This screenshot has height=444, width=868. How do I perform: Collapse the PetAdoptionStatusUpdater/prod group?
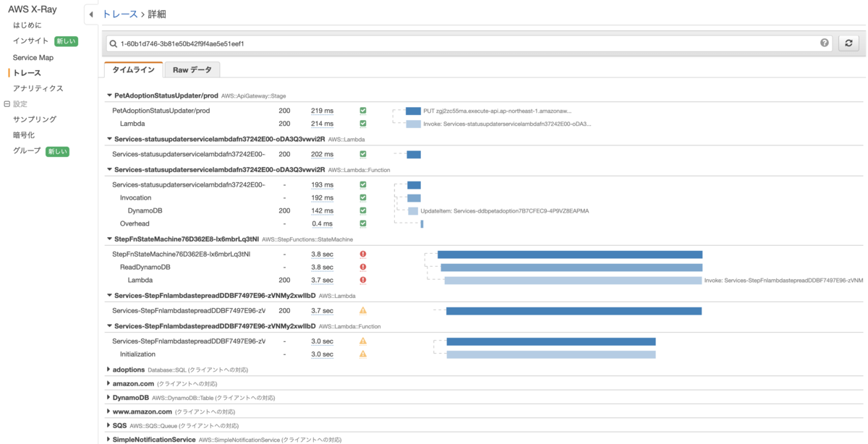tap(109, 95)
